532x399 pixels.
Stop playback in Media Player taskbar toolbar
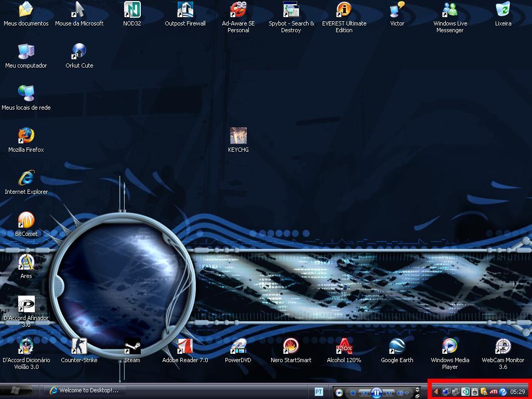pyautogui.click(x=353, y=393)
